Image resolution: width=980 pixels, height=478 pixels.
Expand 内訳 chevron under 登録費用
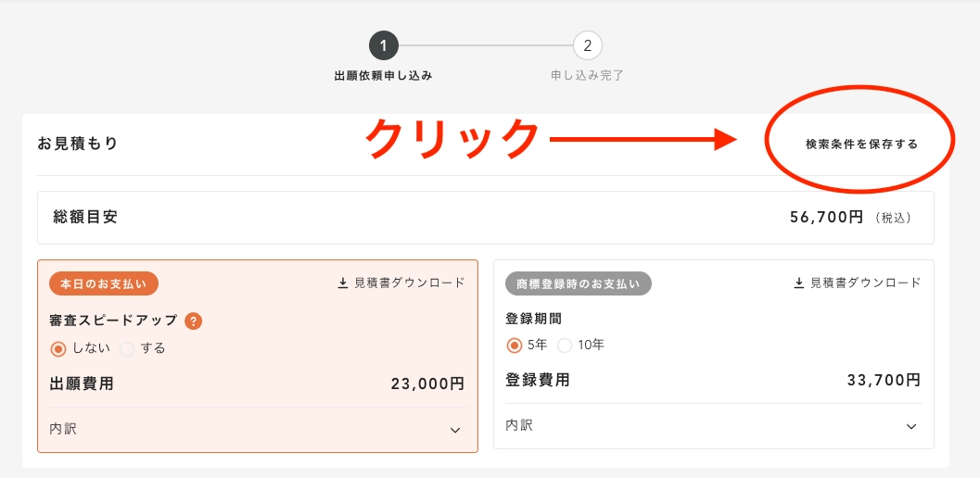911,426
